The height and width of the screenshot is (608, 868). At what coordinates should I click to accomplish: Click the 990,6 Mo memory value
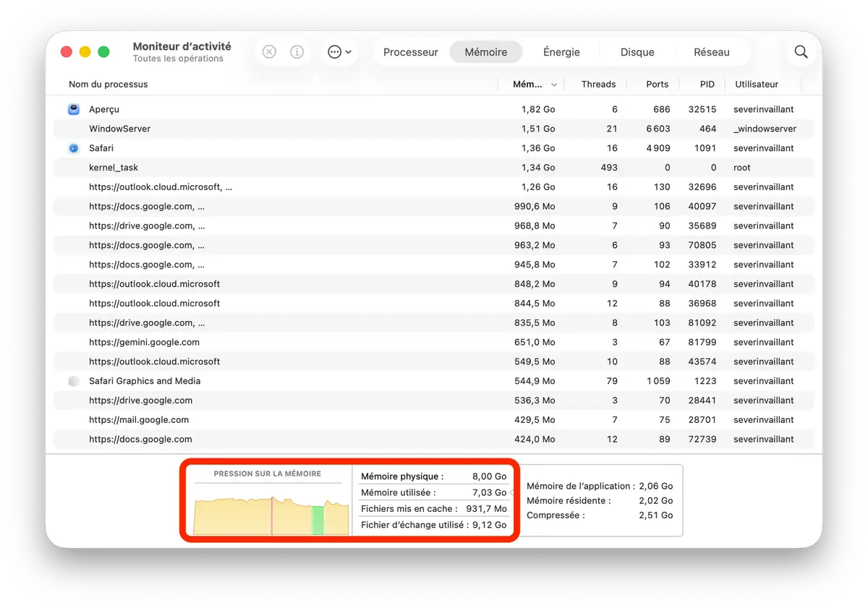pyautogui.click(x=535, y=207)
